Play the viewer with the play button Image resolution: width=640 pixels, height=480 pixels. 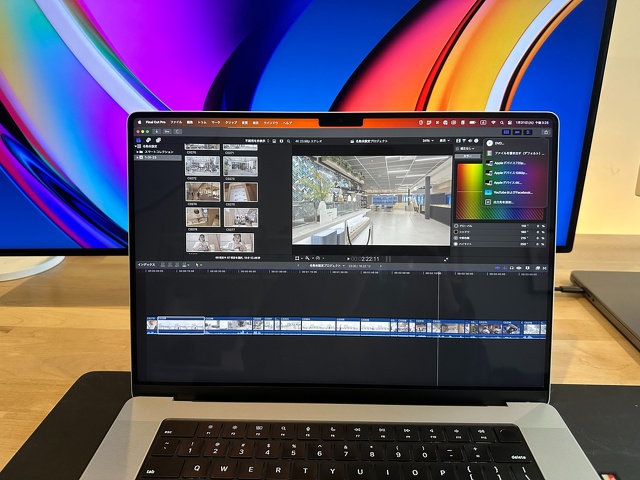[x=348, y=259]
